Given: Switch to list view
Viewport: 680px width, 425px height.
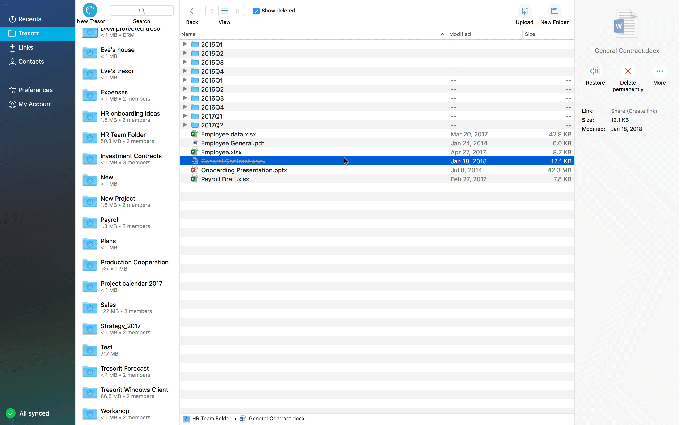Looking at the screenshot, I should click(224, 11).
